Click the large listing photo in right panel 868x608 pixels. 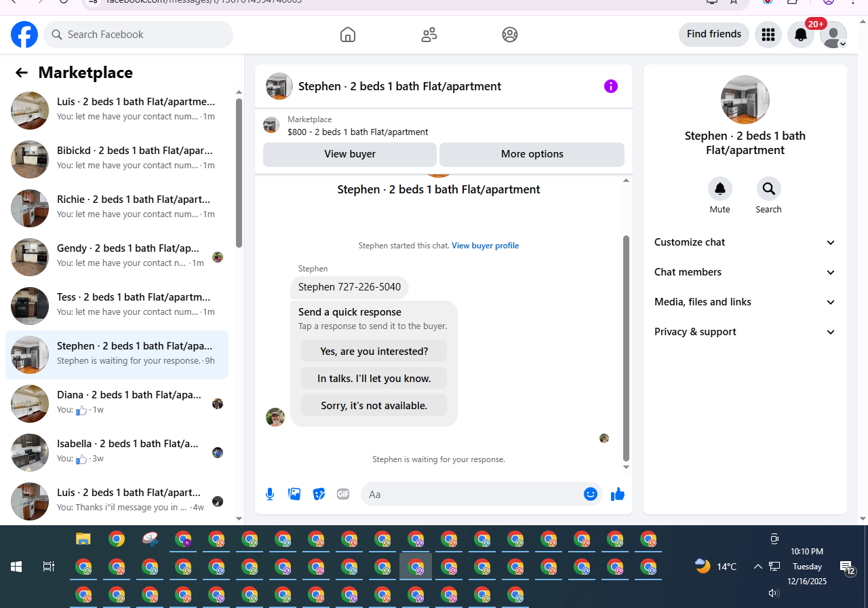[745, 100]
